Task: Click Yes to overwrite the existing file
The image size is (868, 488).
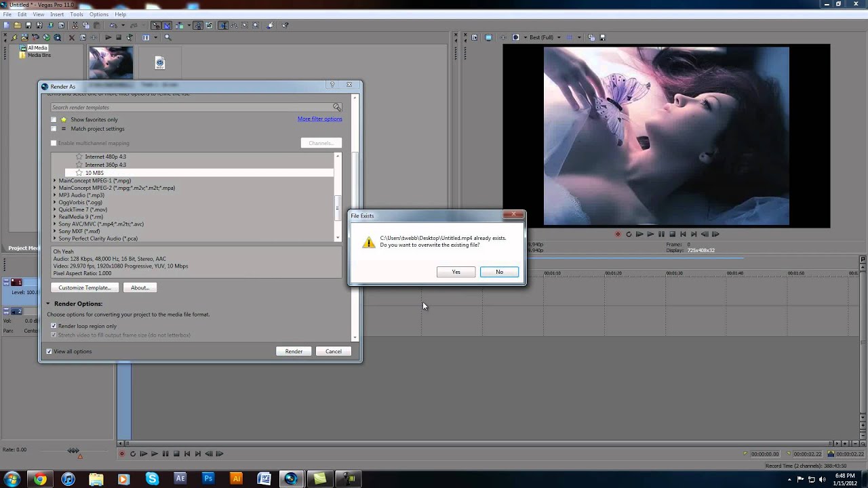Action: point(456,272)
